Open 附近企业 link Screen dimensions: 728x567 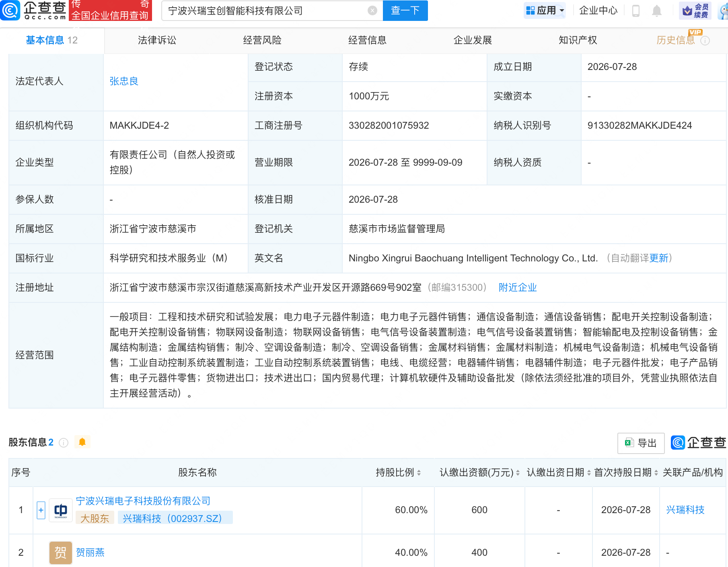[518, 288]
